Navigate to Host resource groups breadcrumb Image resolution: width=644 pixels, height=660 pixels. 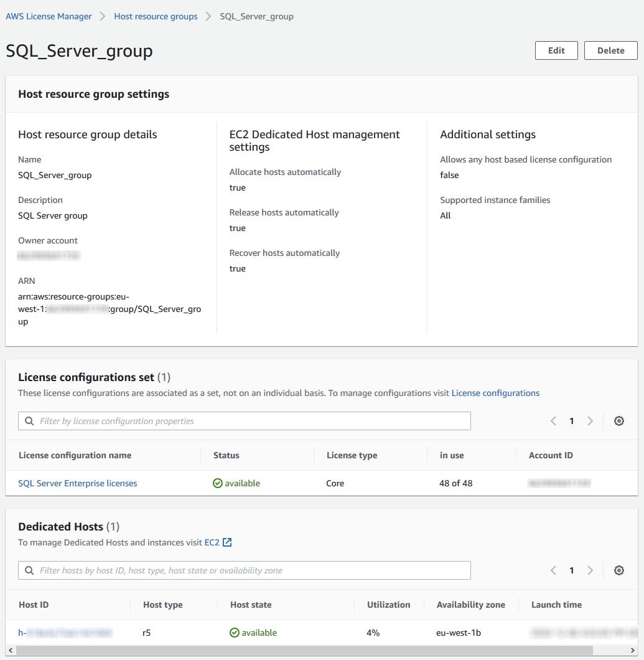(x=156, y=16)
